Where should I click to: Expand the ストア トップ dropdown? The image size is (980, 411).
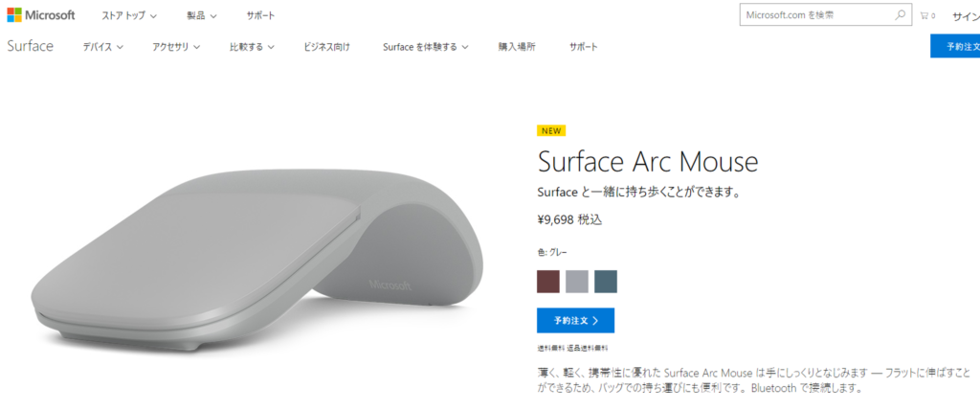[x=129, y=15]
